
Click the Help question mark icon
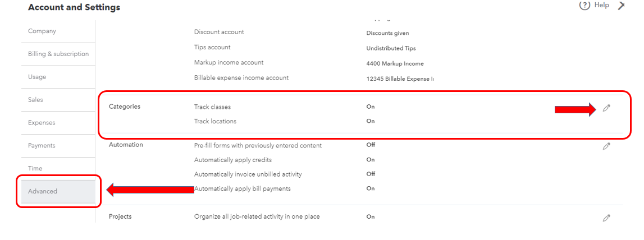585,6
